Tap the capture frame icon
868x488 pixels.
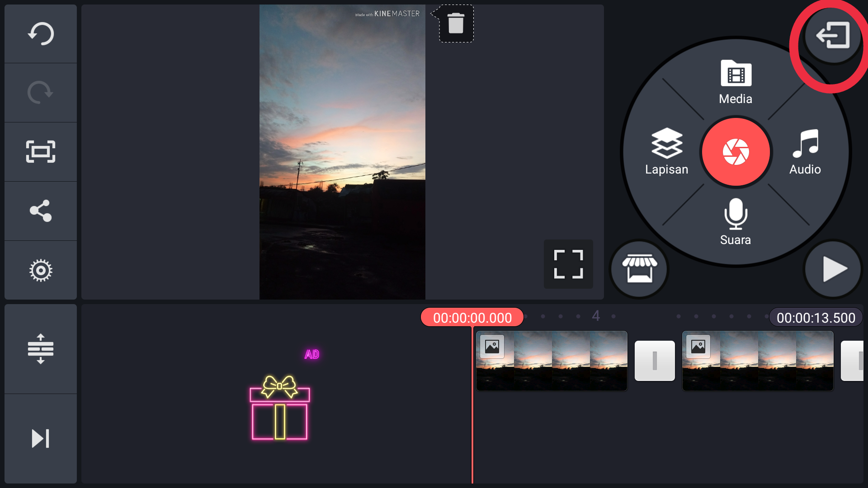[41, 151]
